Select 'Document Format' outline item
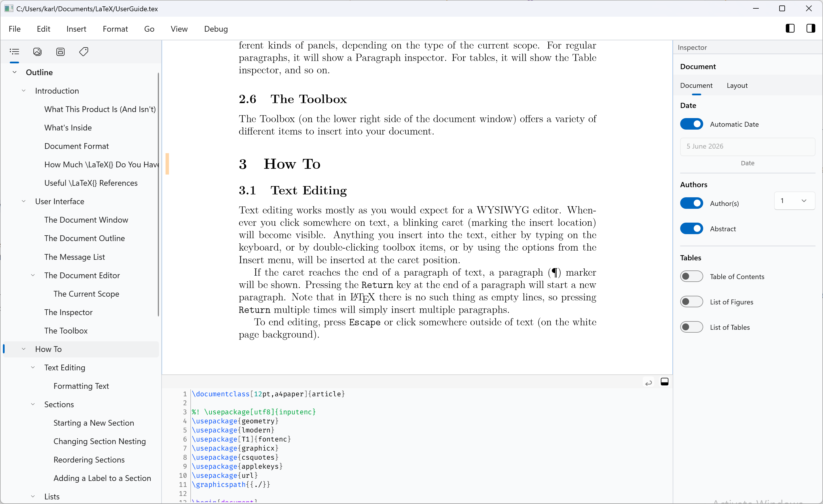Viewport: 823px width, 504px height. [x=77, y=146]
